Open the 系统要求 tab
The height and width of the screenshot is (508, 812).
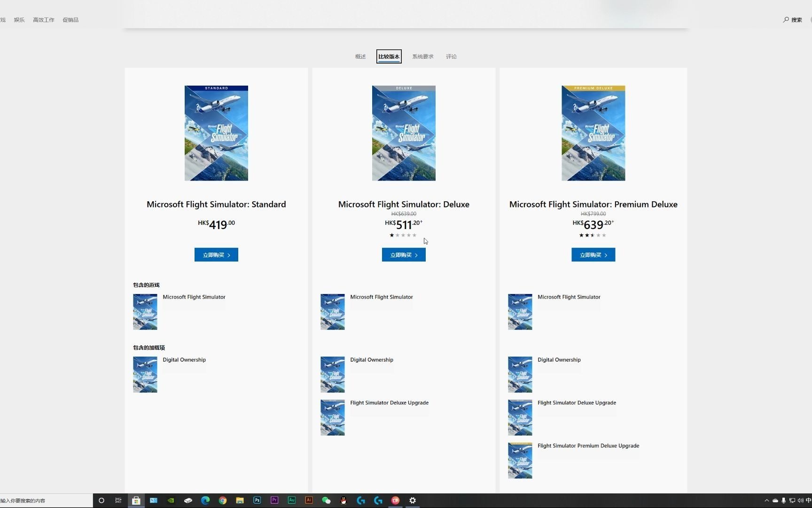[423, 56]
